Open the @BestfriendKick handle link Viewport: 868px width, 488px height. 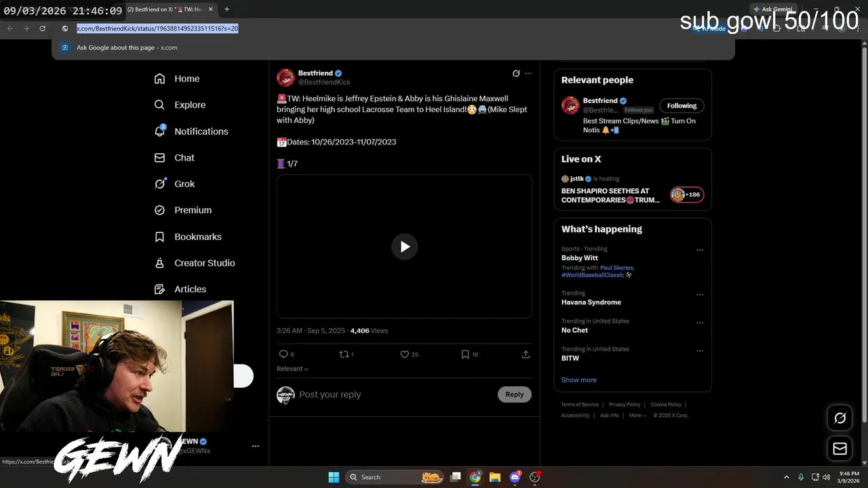point(324,82)
